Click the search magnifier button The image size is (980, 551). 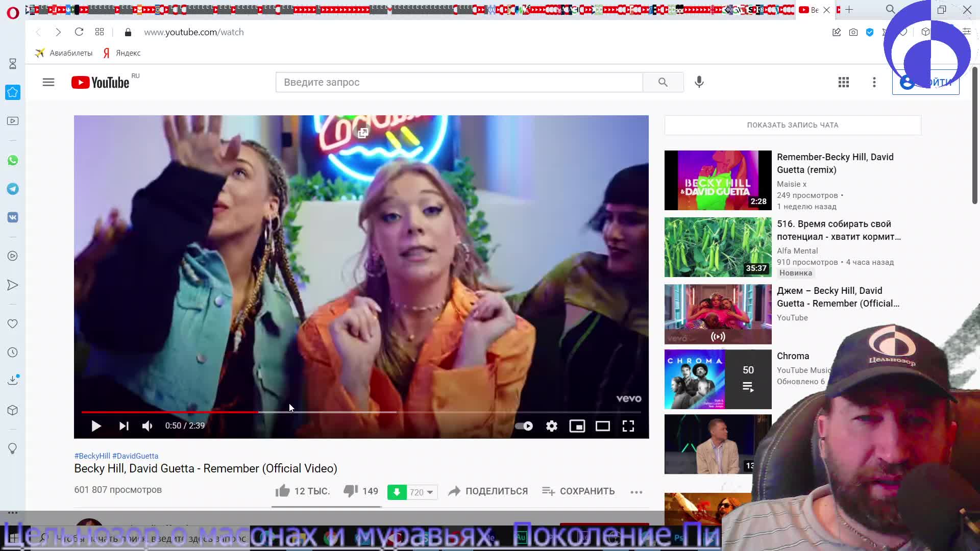pyautogui.click(x=663, y=82)
